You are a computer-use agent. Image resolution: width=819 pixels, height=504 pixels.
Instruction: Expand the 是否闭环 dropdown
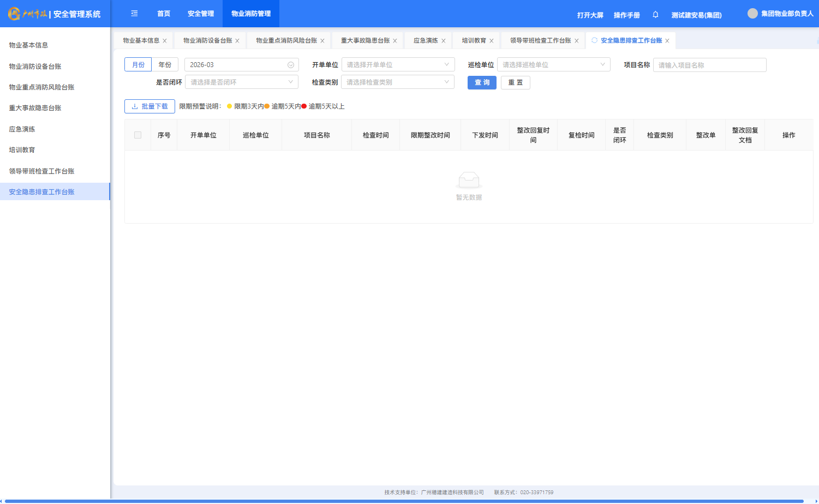[x=241, y=82]
